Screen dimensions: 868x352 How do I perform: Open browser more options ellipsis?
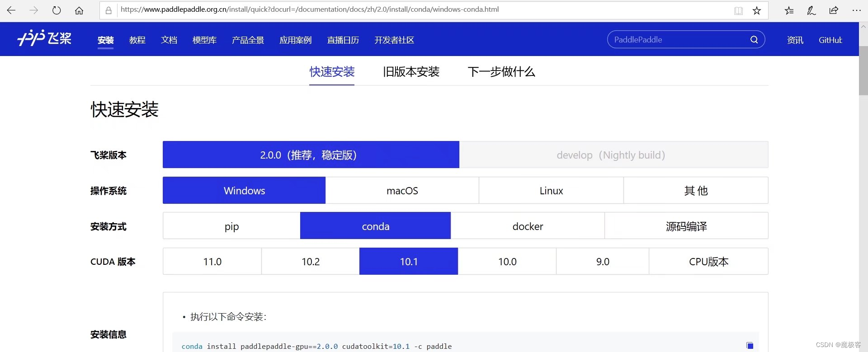[x=856, y=10]
